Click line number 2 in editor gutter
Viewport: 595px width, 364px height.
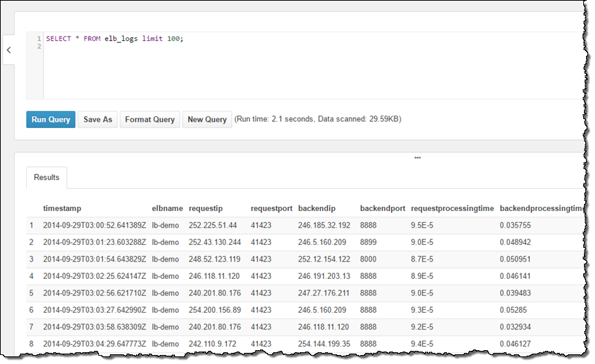40,46
